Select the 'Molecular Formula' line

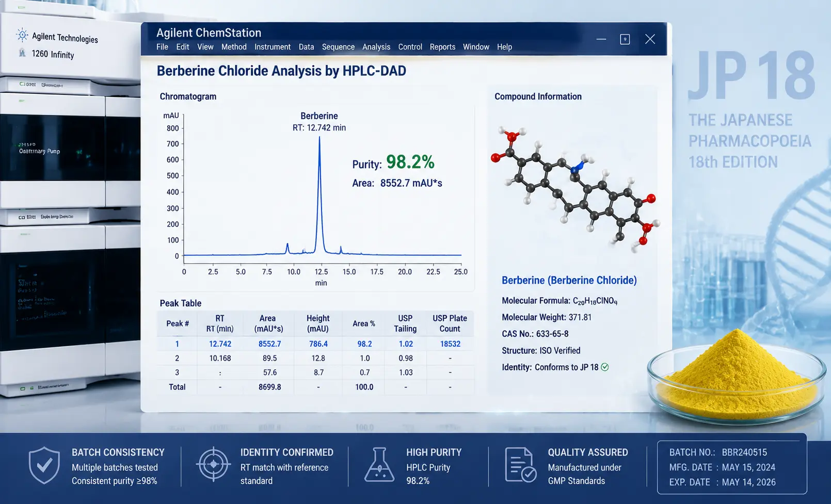[560, 301]
